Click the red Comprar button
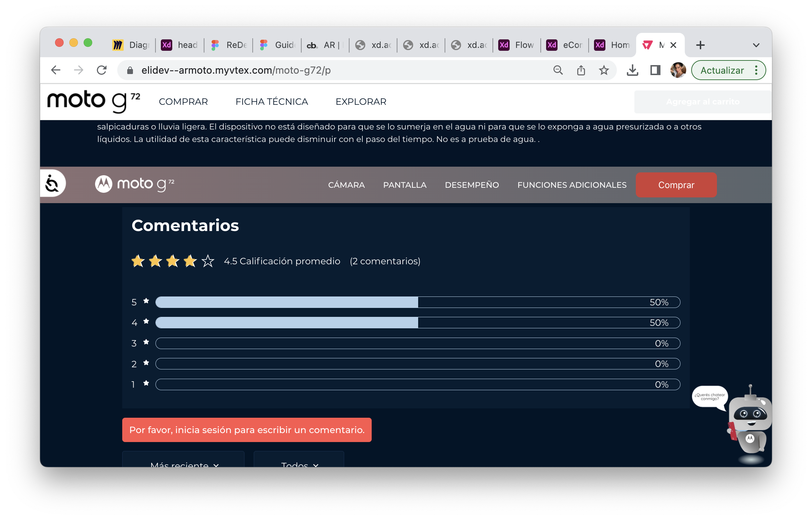812x520 pixels. (676, 185)
